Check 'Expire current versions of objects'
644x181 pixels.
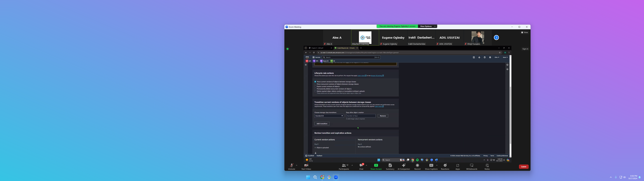click(315, 86)
